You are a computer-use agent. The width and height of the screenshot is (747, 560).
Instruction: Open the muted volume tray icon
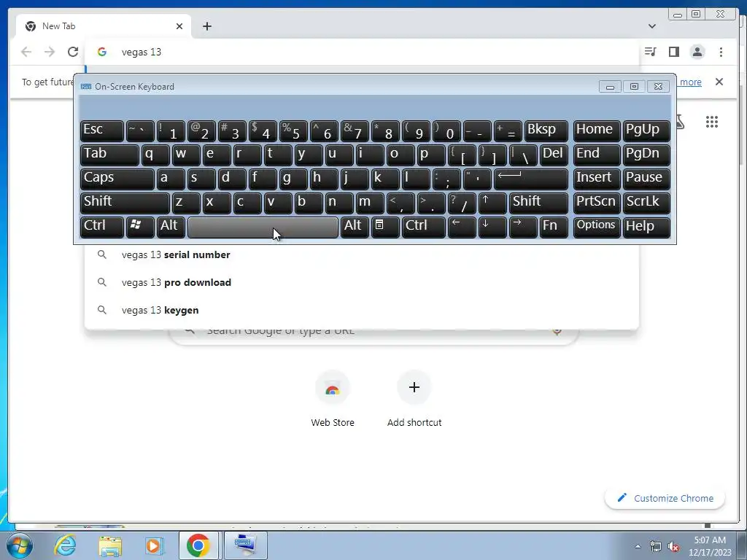673,547
